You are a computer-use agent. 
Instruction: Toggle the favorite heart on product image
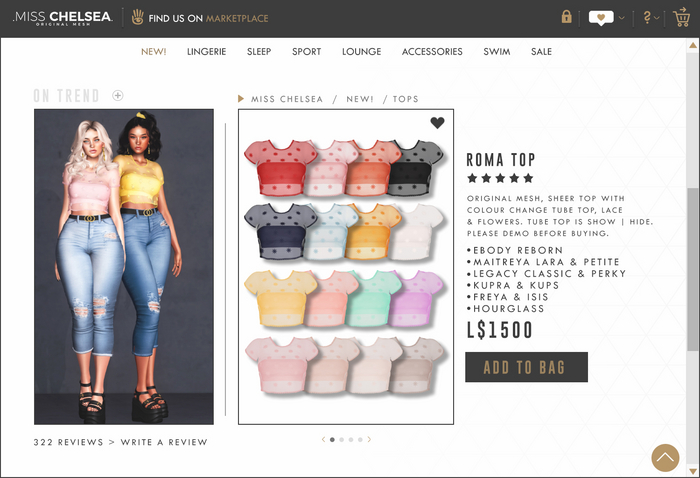pyautogui.click(x=438, y=122)
